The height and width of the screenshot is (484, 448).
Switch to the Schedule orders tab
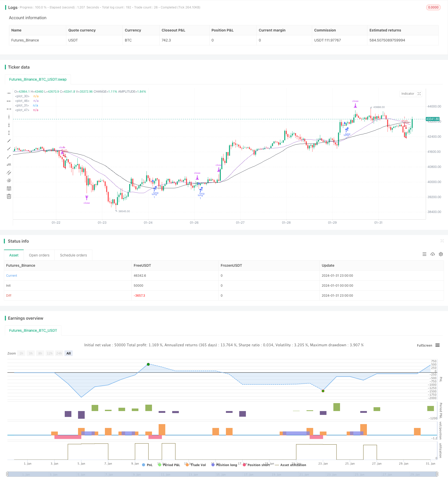click(x=73, y=255)
